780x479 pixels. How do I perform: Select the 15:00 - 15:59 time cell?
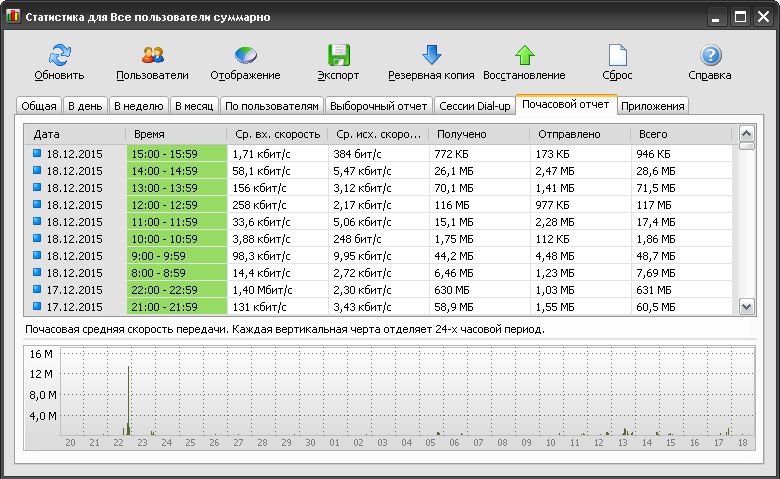(177, 154)
